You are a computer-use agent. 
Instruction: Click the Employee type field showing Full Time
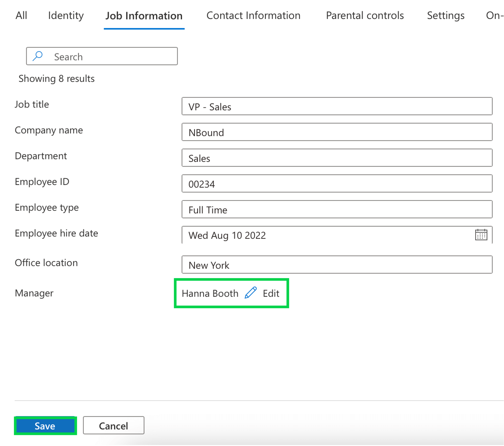coord(337,209)
